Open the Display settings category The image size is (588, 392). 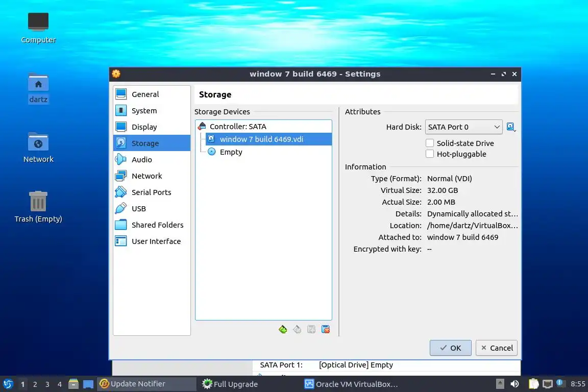pos(152,127)
